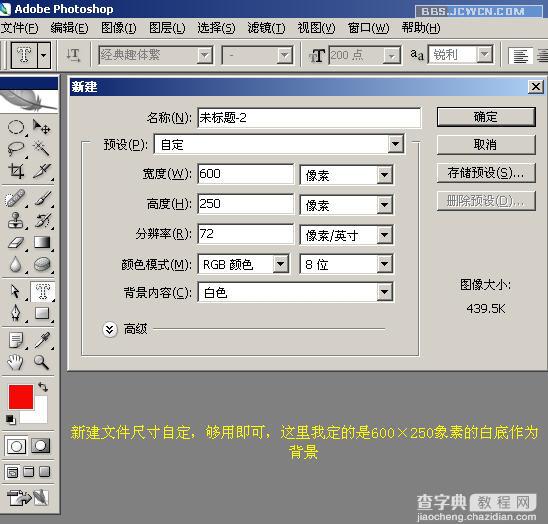Switch to Standard edit mode
The width and height of the screenshot is (548, 524).
[x=16, y=446]
